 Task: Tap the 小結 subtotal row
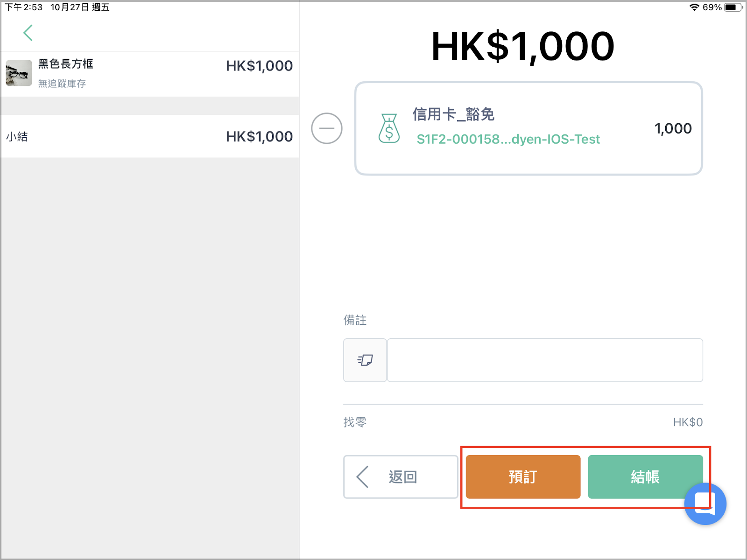(x=150, y=136)
